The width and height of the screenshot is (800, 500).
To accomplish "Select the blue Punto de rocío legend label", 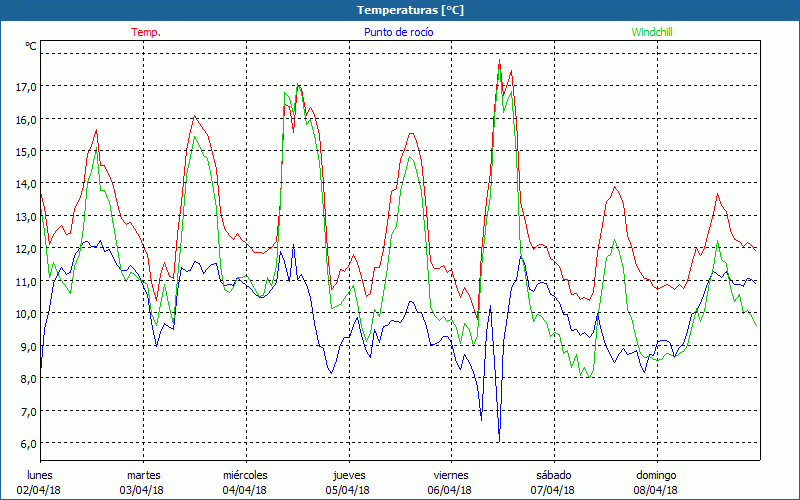I will [398, 32].
